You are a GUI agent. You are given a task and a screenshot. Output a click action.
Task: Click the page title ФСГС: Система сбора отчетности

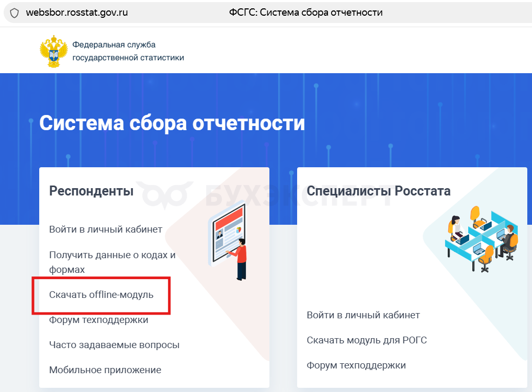click(305, 13)
